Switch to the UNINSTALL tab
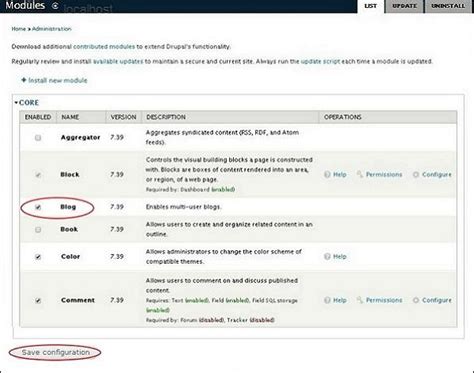 pyautogui.click(x=448, y=6)
